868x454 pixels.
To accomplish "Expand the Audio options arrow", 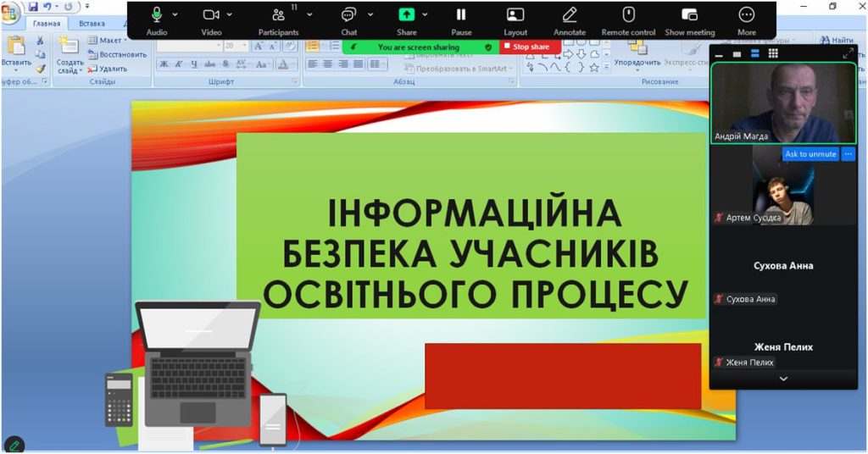I will pyautogui.click(x=175, y=14).
